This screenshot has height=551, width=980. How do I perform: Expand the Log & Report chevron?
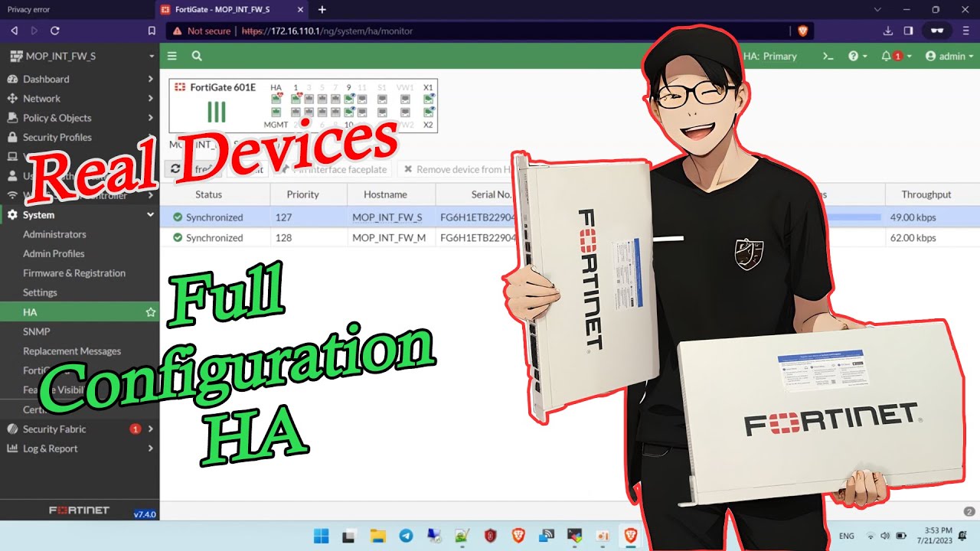pyautogui.click(x=150, y=448)
